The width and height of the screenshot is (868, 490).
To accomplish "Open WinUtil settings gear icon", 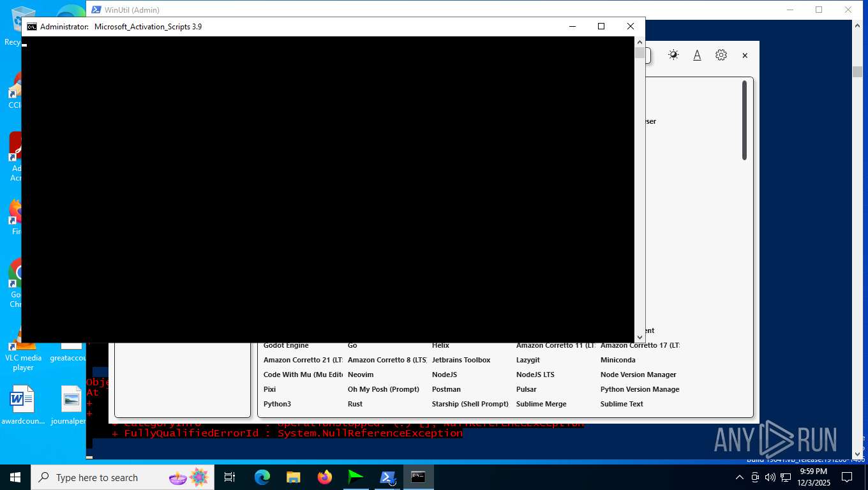I will tap(721, 56).
